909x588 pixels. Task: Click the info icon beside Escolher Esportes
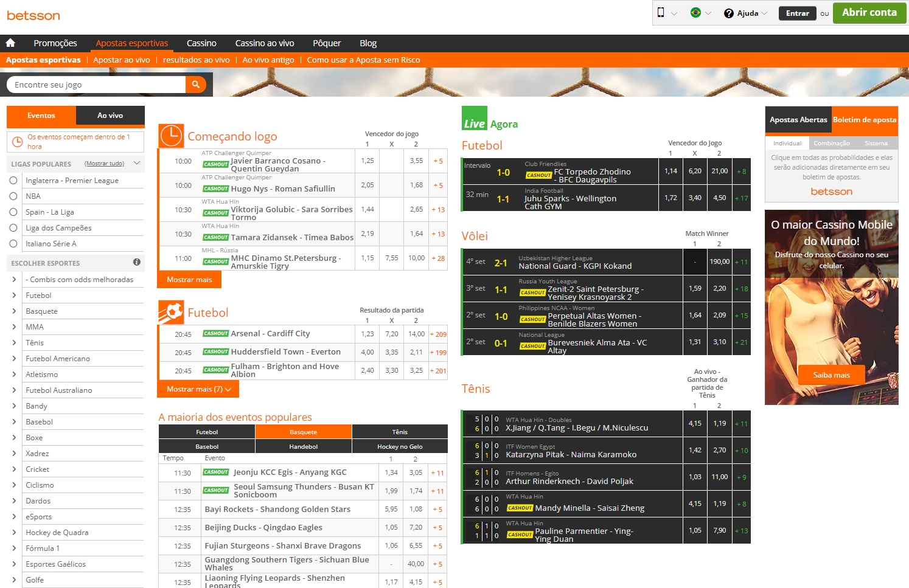[137, 262]
